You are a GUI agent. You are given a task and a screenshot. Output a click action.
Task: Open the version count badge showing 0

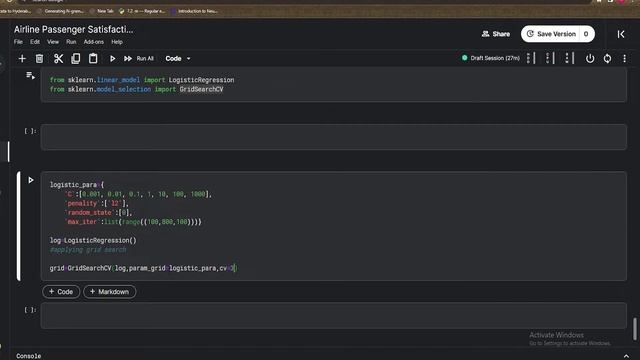click(x=586, y=34)
